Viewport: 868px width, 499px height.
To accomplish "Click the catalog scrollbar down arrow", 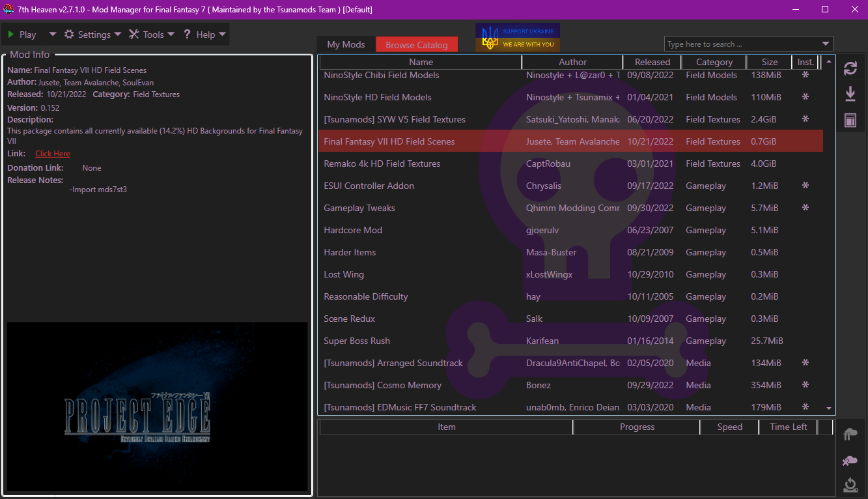I will click(829, 408).
